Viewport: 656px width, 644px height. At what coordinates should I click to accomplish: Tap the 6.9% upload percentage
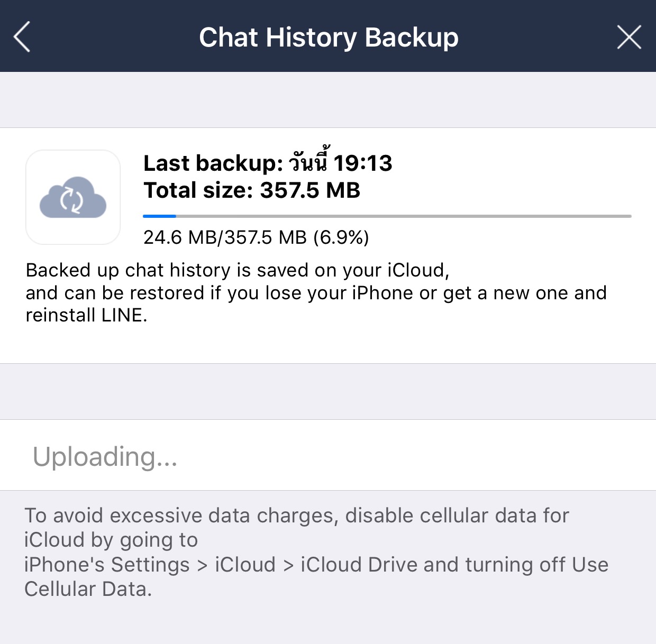pyautogui.click(x=341, y=238)
